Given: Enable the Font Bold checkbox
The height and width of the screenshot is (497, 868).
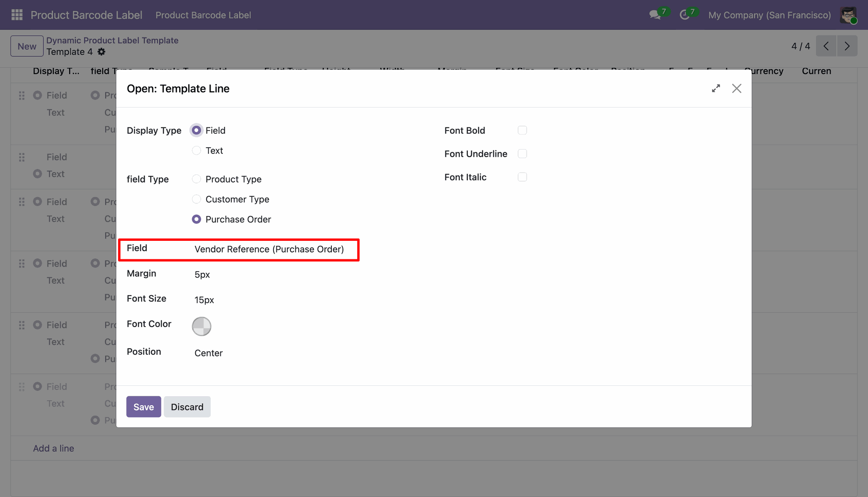Looking at the screenshot, I should (522, 130).
